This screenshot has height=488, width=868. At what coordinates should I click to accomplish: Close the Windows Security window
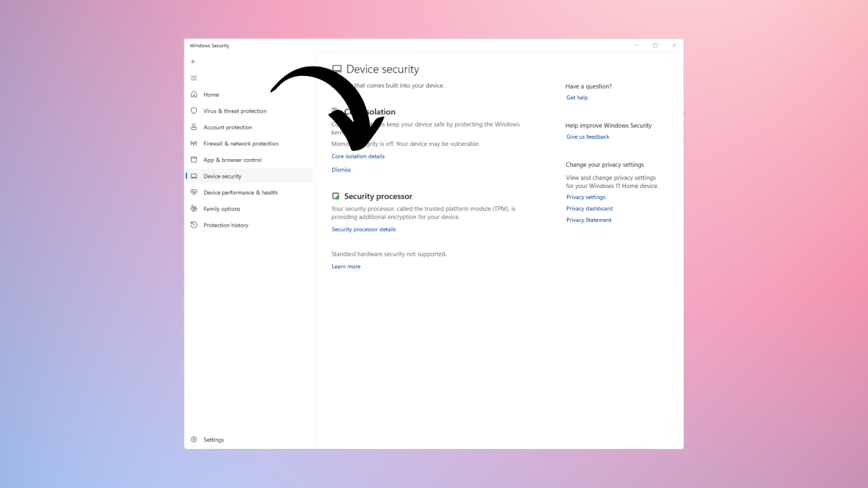tap(674, 46)
